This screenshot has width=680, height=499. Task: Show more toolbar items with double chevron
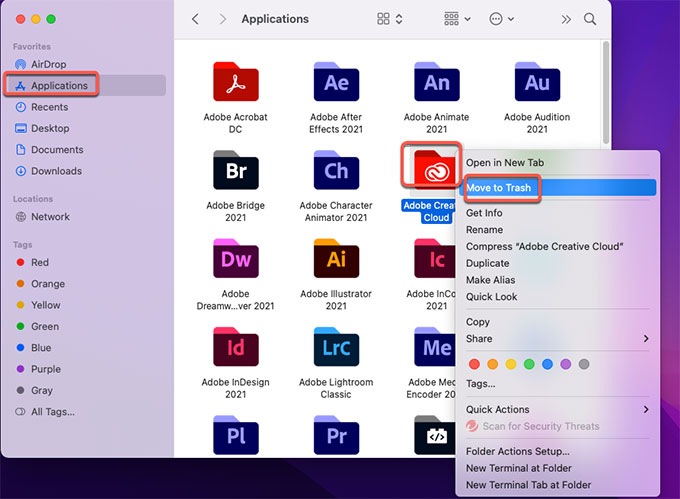(566, 19)
